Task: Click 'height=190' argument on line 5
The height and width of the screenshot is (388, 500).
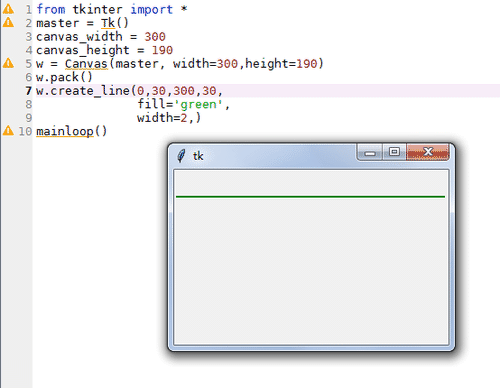Action: pos(281,64)
